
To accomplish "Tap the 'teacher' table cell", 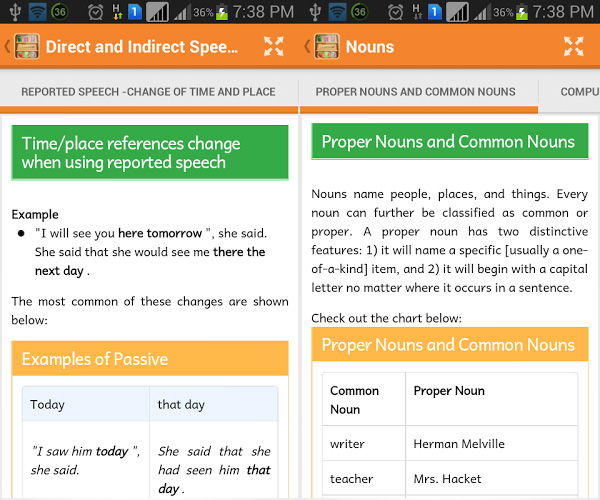I will pyautogui.click(x=364, y=479).
